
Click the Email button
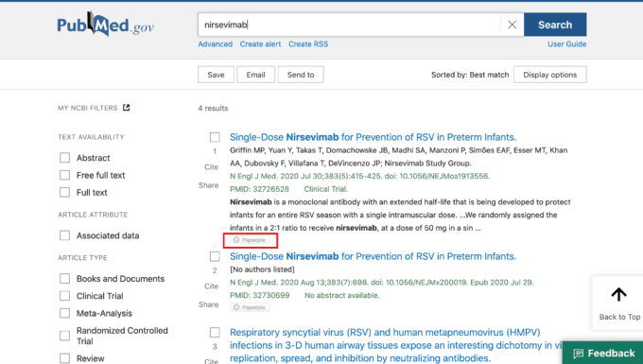[256, 75]
